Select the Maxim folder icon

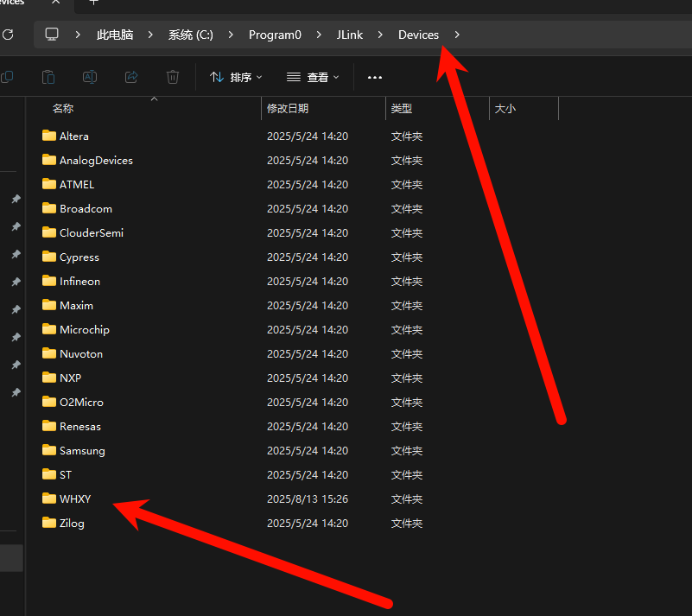pos(49,304)
